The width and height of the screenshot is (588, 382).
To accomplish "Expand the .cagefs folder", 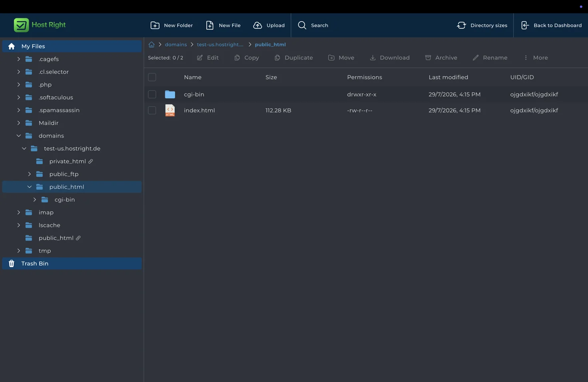I will tap(18, 59).
